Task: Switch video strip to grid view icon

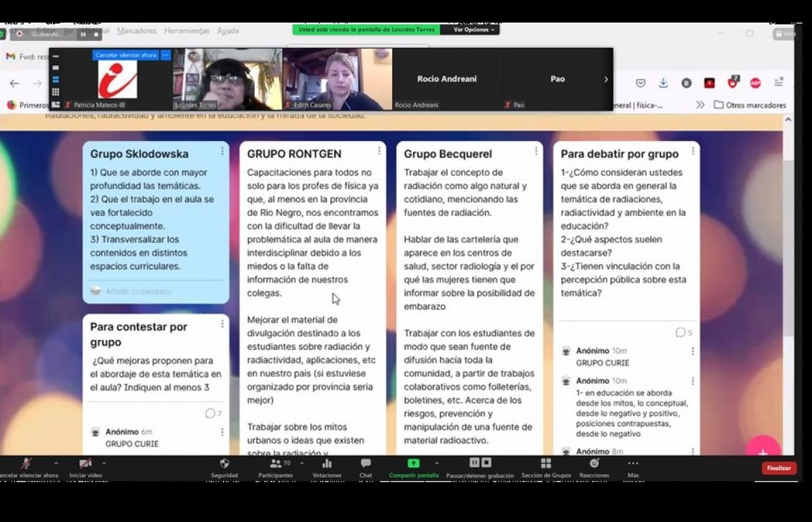Action: pyautogui.click(x=56, y=92)
